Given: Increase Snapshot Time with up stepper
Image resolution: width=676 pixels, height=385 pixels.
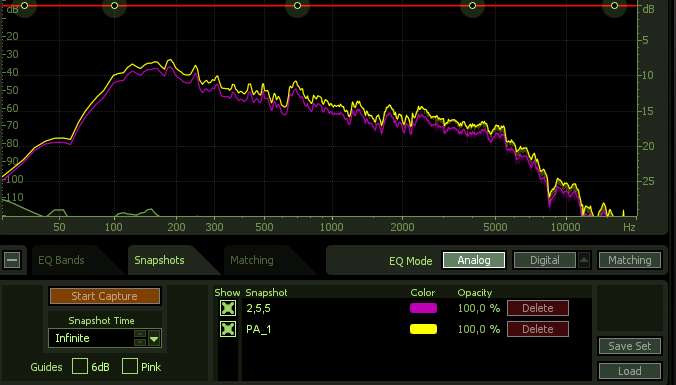Looking at the screenshot, I should coord(140,334).
